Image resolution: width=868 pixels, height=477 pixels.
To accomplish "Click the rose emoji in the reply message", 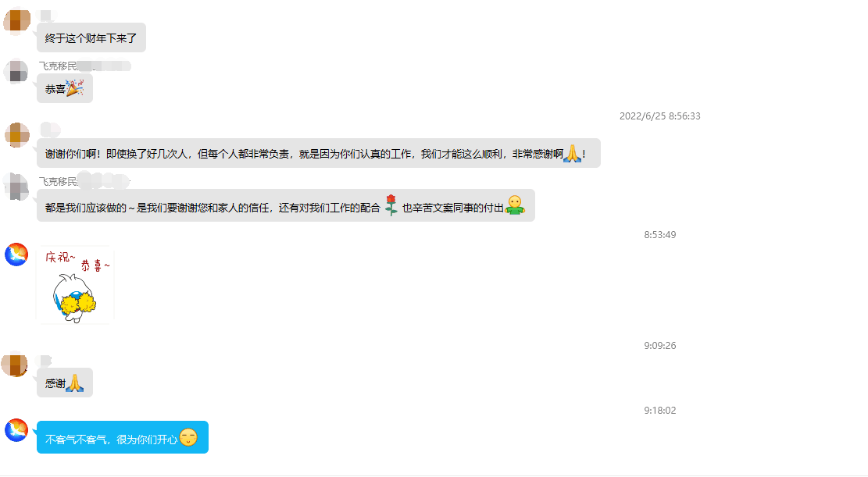I will (391, 206).
